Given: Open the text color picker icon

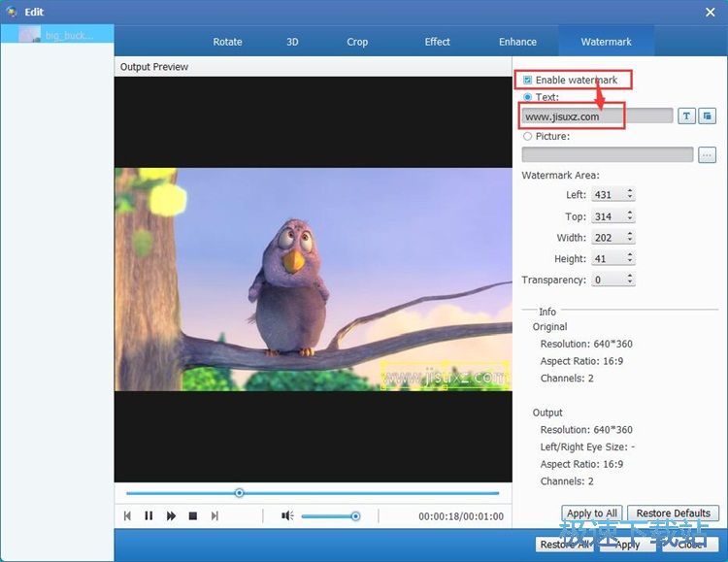Looking at the screenshot, I should 707,116.
